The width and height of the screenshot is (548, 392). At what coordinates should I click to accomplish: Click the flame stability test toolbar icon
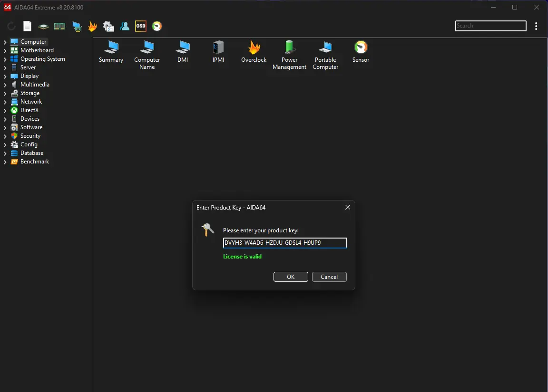click(x=93, y=26)
